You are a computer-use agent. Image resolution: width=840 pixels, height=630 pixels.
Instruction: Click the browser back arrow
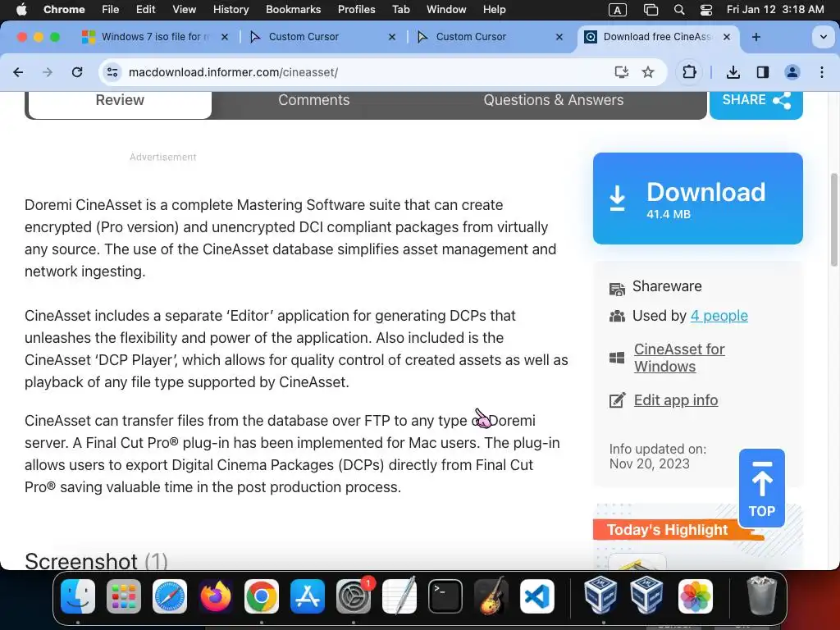[x=18, y=72]
